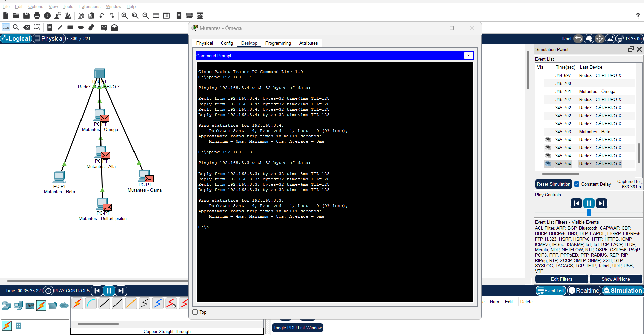Open the Extensions menu
644x335 pixels.
click(90, 6)
